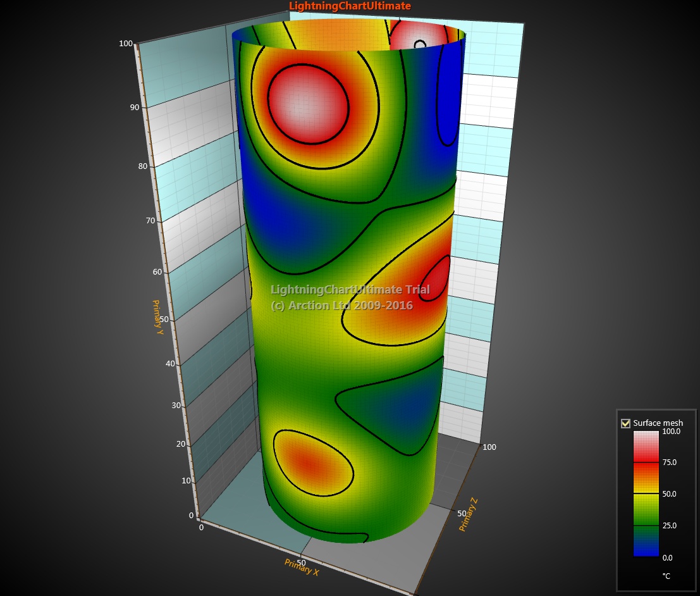The width and height of the screenshot is (700, 596).
Task: Click the yellow-green band of the legend palette
Action: pyautogui.click(x=646, y=509)
